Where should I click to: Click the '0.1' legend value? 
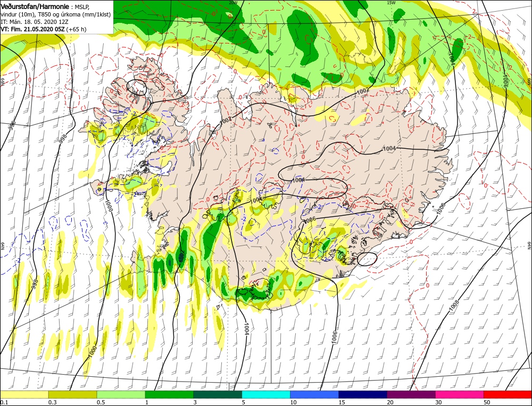point(4,402)
